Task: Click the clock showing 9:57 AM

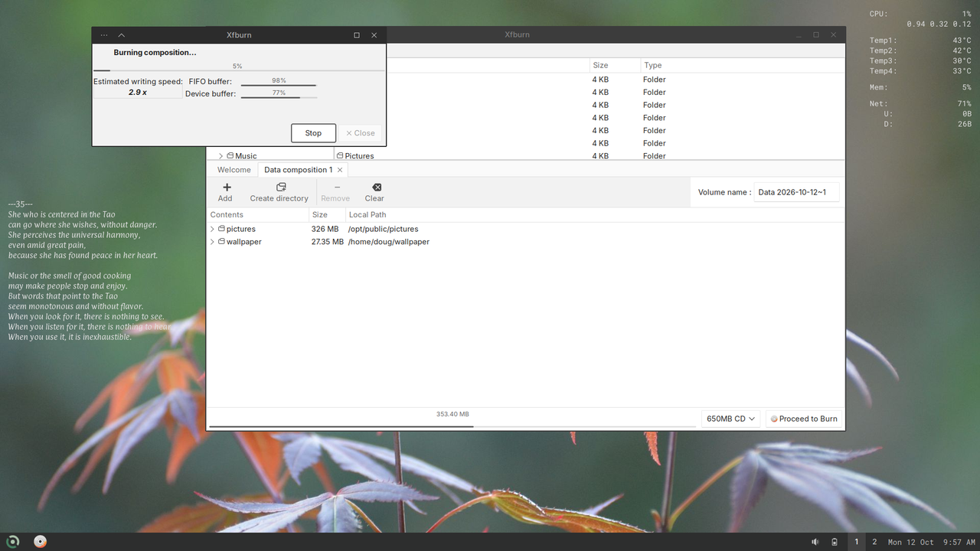Action: [959, 542]
